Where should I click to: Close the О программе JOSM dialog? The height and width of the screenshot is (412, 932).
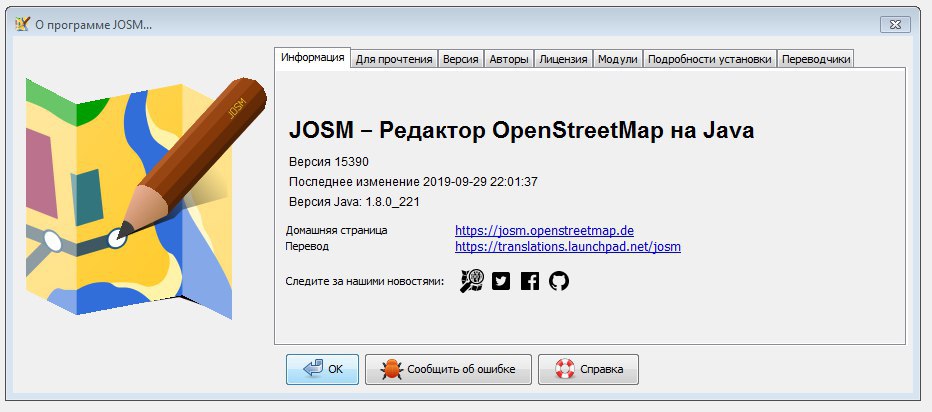[895, 25]
